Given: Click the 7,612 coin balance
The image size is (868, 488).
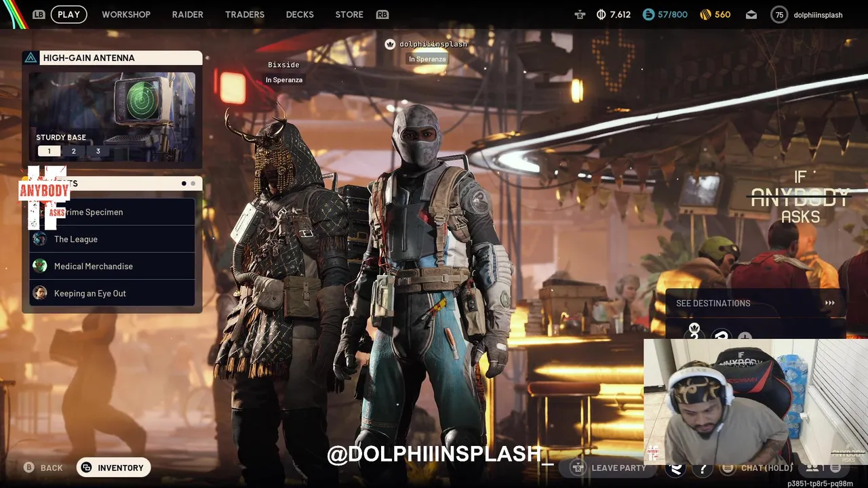Looking at the screenshot, I should pyautogui.click(x=620, y=14).
